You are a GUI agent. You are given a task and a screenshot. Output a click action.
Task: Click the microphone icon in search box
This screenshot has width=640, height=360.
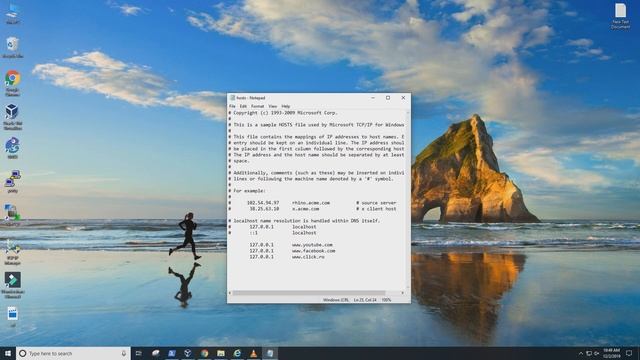124,353
